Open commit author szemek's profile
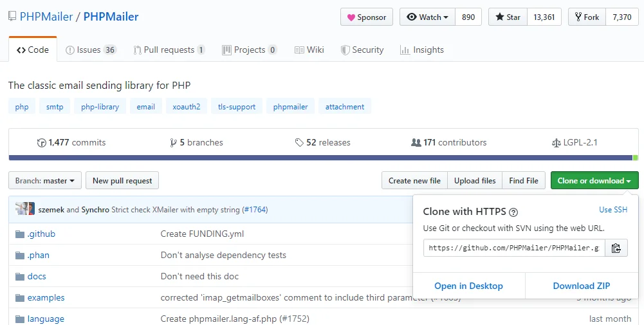 [51, 210]
